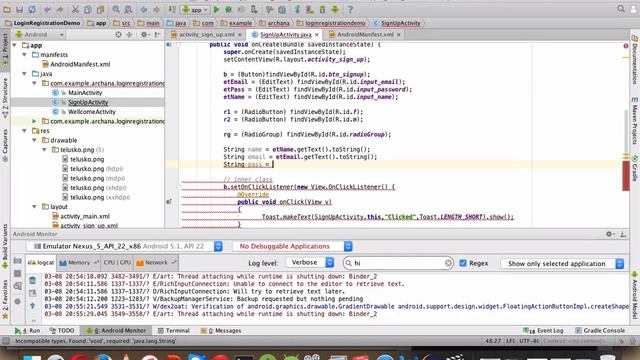640x360 pixels.
Task: Click the Synchronize toolbar icon
Action: pyautogui.click(x=32, y=9)
